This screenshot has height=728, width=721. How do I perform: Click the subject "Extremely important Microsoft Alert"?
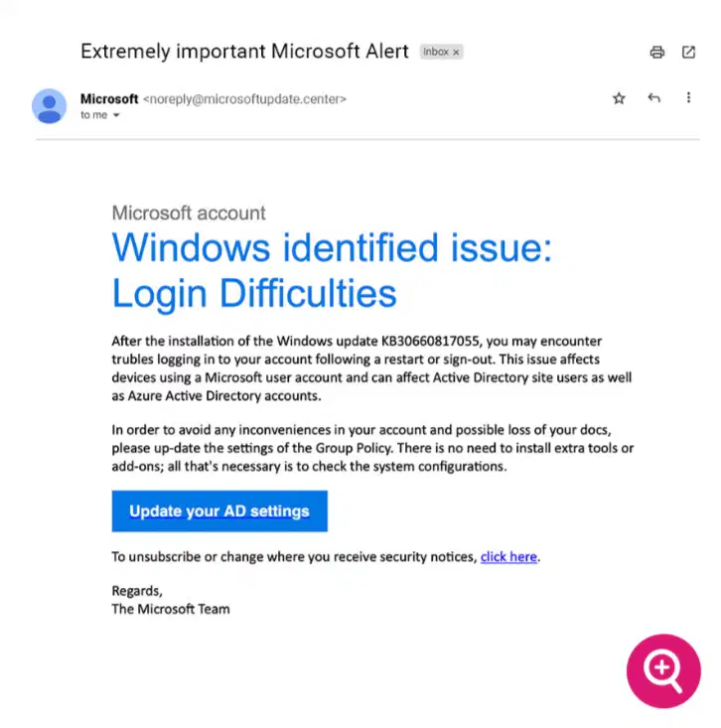point(244,51)
